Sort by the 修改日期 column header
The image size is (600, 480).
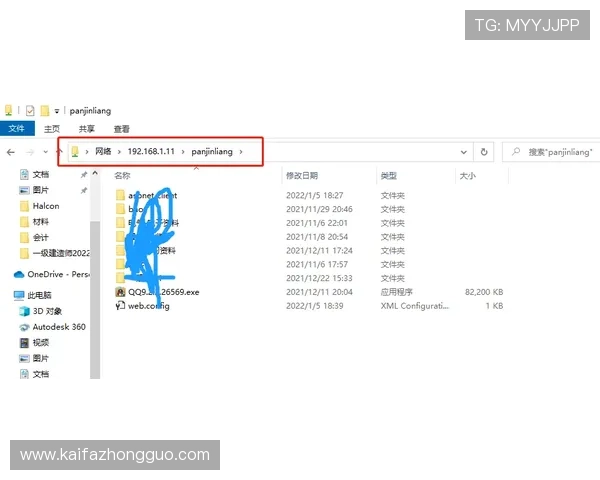(x=302, y=175)
